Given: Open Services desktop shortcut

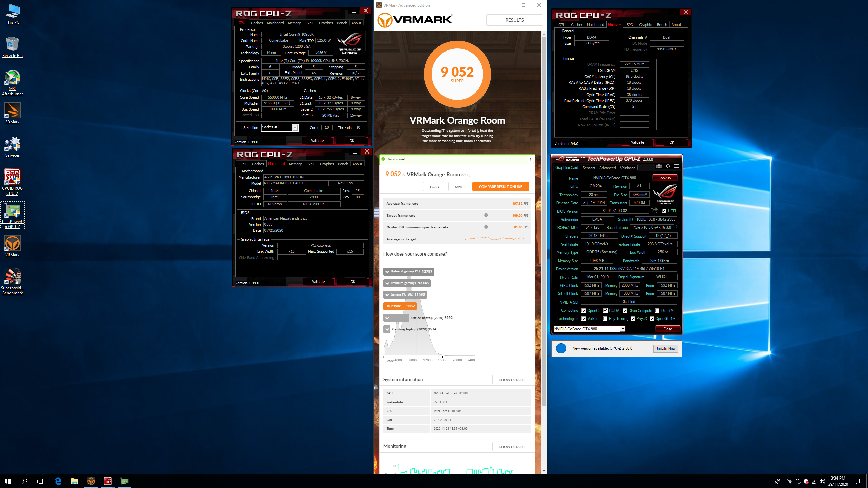Looking at the screenshot, I should click(13, 147).
